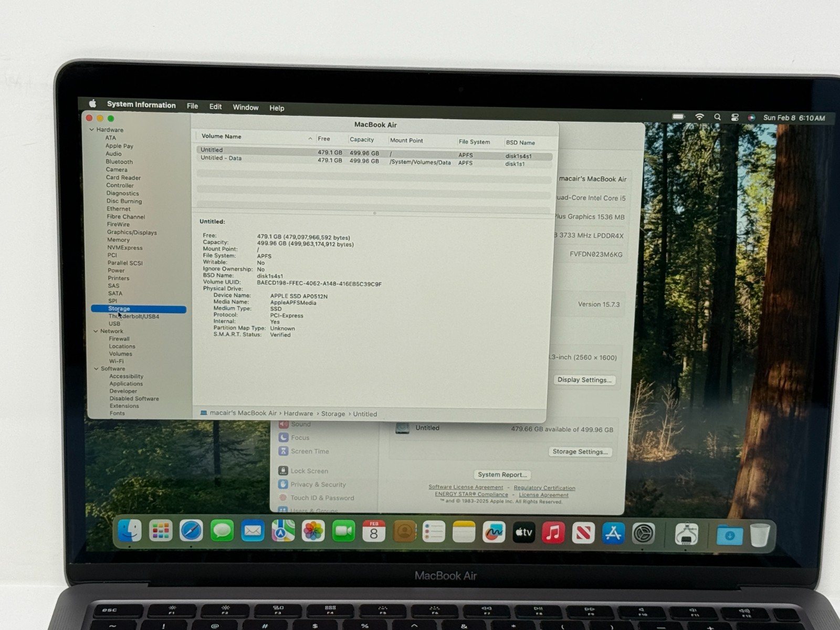Sort by the BSD Name column header
840x630 pixels.
(x=520, y=143)
